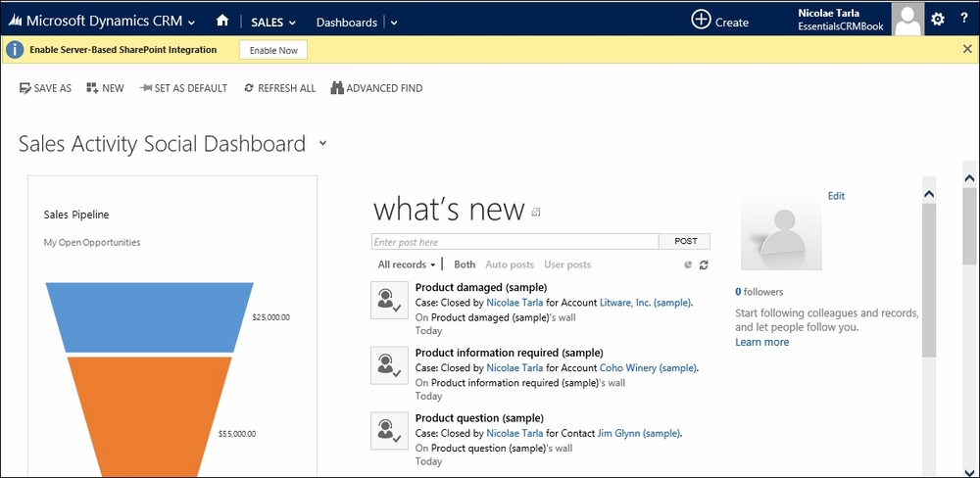
Task: Click the 0 followers text
Action: 759,292
